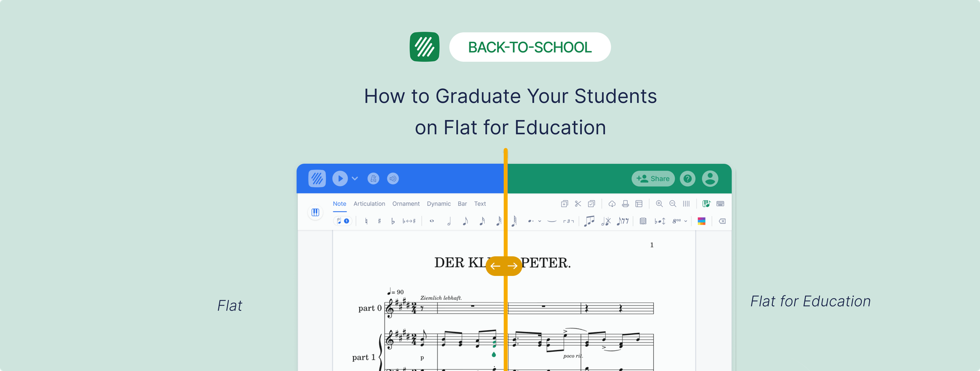This screenshot has height=371, width=980.
Task: Click the 'poco rit.' marking
Action: [573, 356]
